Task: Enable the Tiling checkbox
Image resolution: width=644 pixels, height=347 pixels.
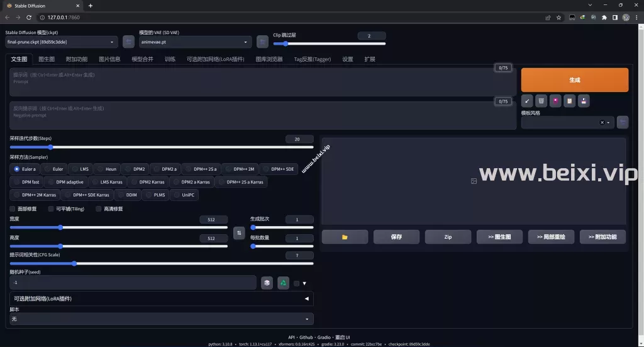Action: (x=51, y=209)
